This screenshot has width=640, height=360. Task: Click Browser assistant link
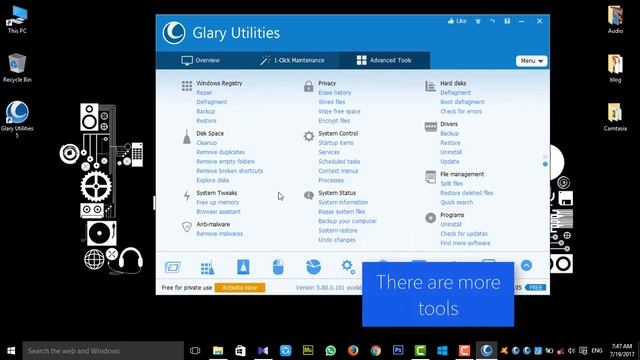pos(218,212)
